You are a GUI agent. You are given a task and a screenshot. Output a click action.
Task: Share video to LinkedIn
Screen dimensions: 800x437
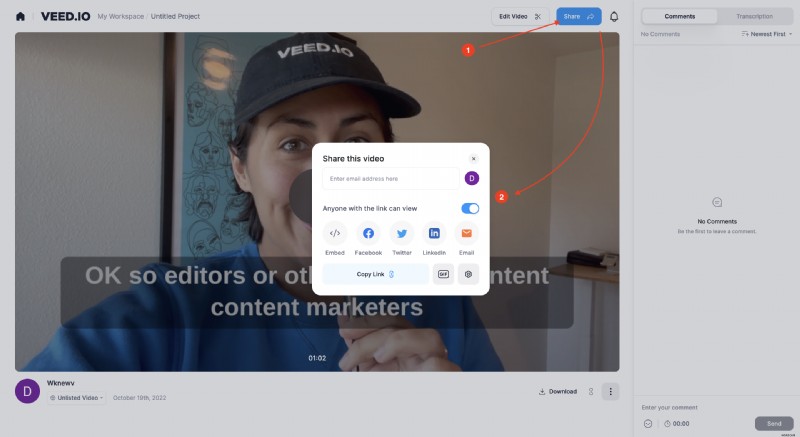click(434, 233)
